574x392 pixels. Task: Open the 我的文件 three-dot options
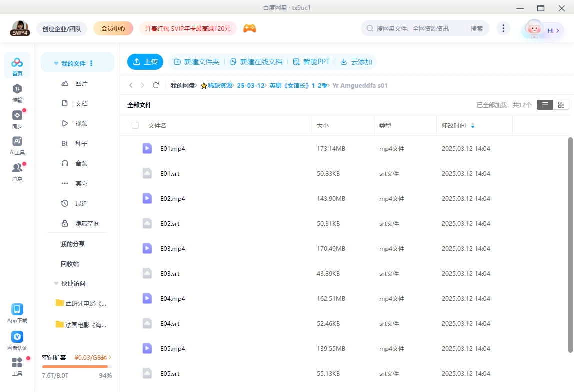point(91,64)
